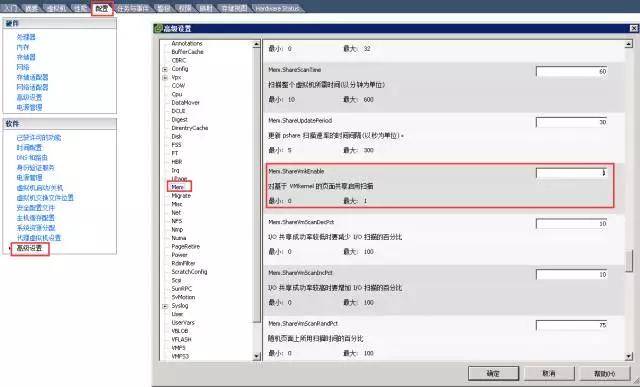Open the 存储视图 tab

(x=234, y=8)
